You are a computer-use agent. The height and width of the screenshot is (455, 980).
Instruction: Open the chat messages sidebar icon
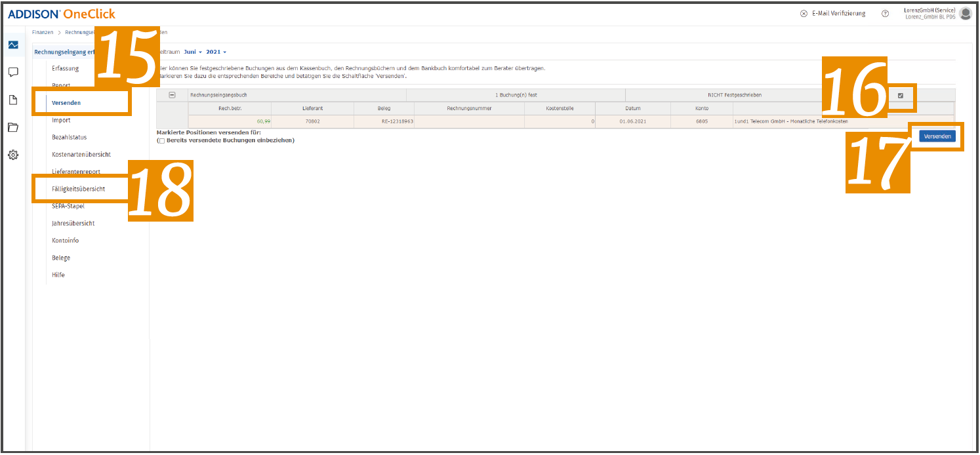tap(13, 72)
